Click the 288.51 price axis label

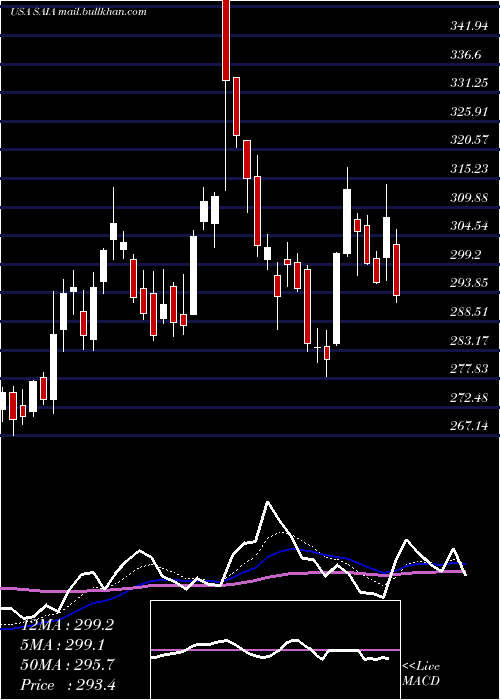point(469,312)
